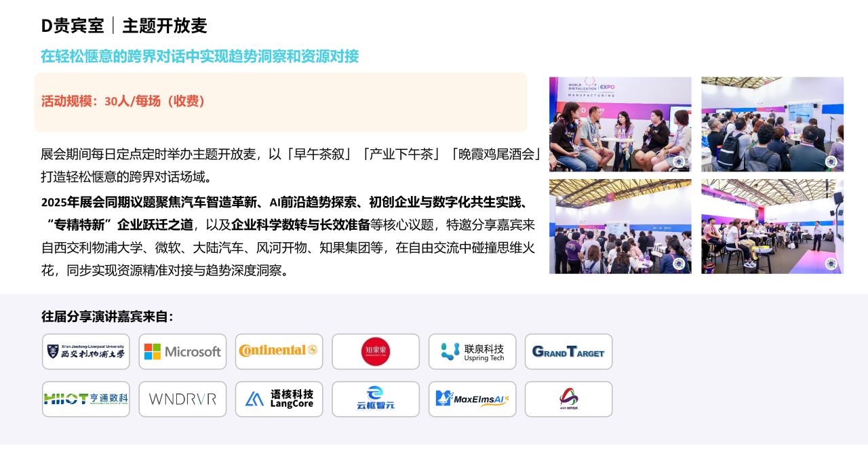The width and height of the screenshot is (868, 455).
Task: Open the Xi'an Jiaotong-Liverpool University logo
Action: [86, 351]
